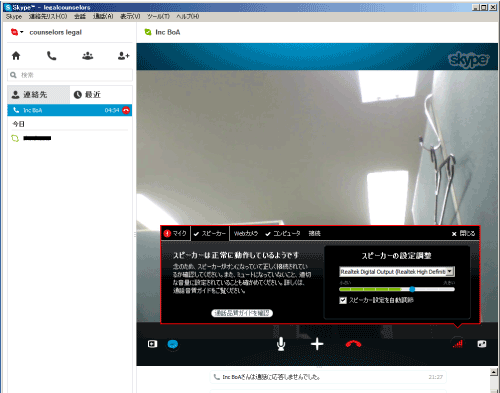Adjust the speaker volume slider handle
This screenshot has height=393, width=500.
click(412, 289)
